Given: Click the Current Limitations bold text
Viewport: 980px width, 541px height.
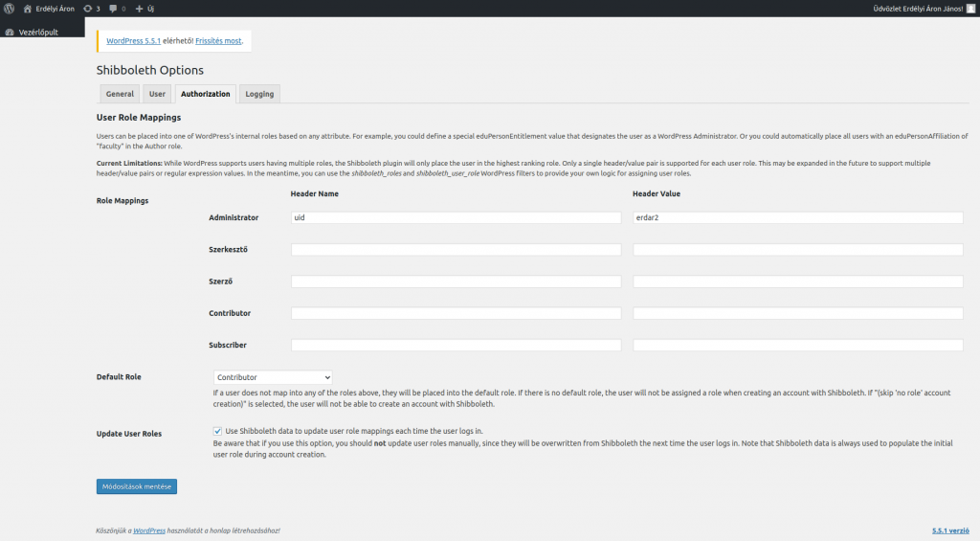Looking at the screenshot, I should pyautogui.click(x=129, y=163).
